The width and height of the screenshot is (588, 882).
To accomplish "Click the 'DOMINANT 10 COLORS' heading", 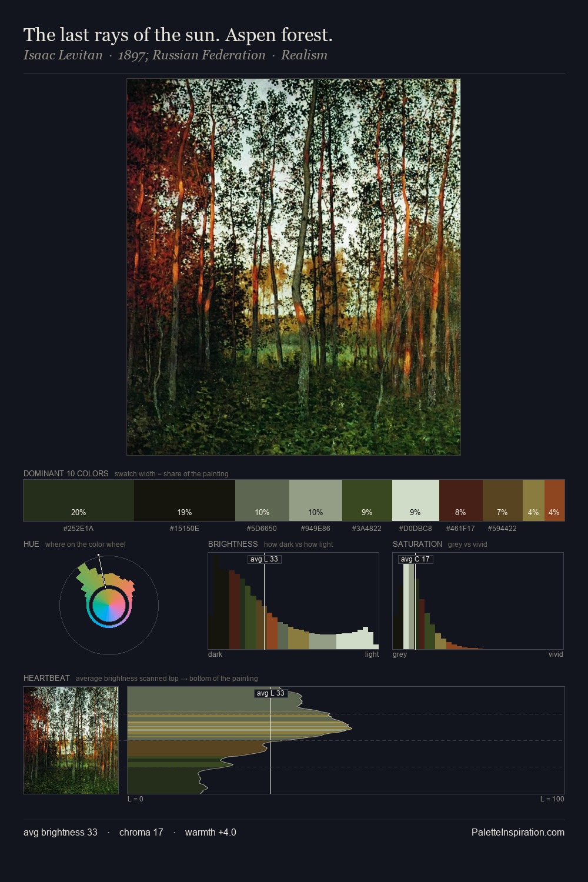I will pyautogui.click(x=66, y=473).
